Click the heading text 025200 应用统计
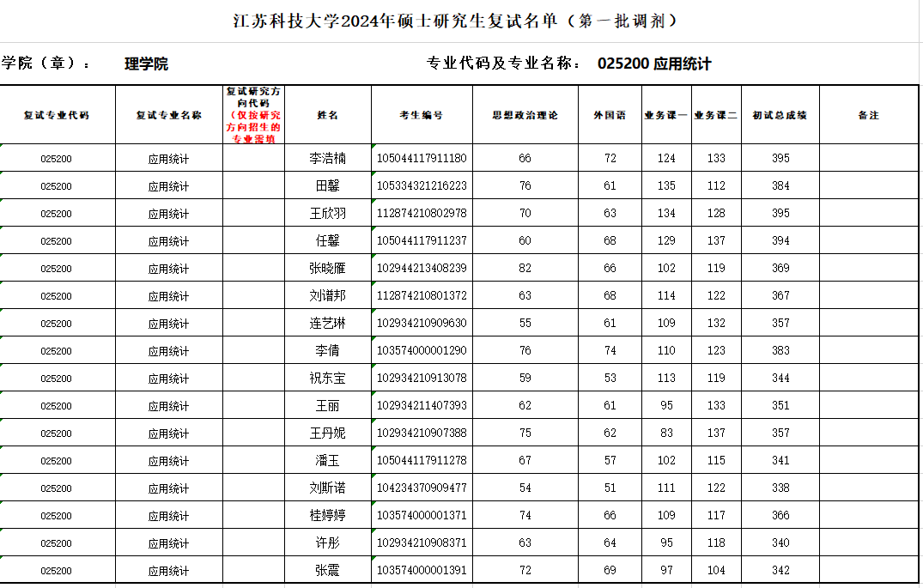 click(x=654, y=64)
